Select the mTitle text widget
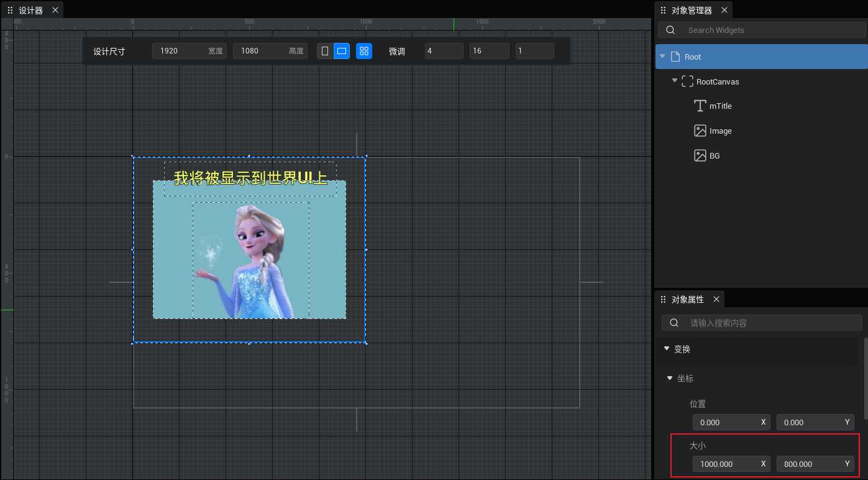Image resolution: width=868 pixels, height=480 pixels. (721, 106)
